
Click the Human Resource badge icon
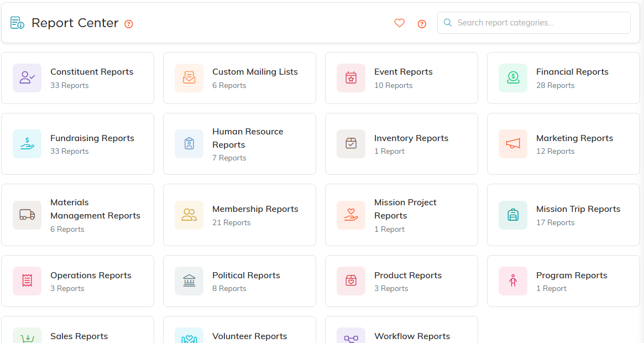pos(189,144)
